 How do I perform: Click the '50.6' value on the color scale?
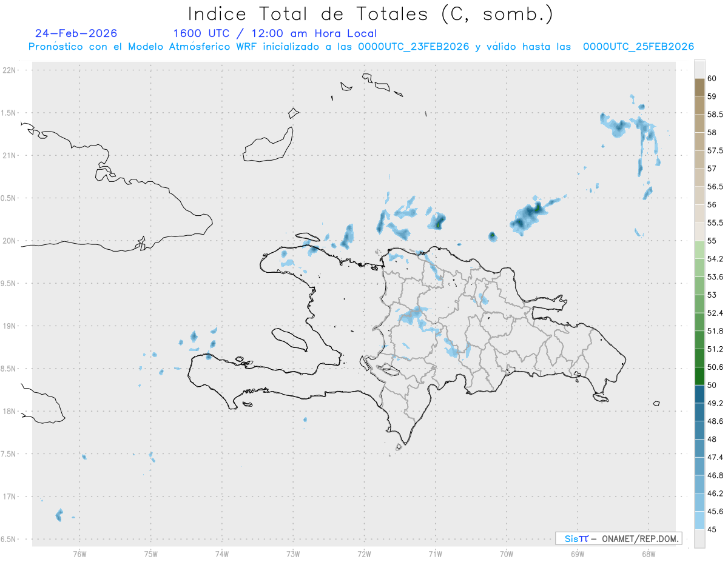click(x=715, y=367)
